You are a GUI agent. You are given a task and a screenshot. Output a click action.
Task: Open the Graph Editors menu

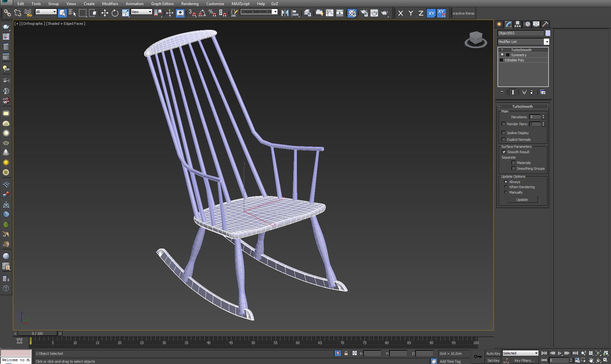pyautogui.click(x=162, y=4)
